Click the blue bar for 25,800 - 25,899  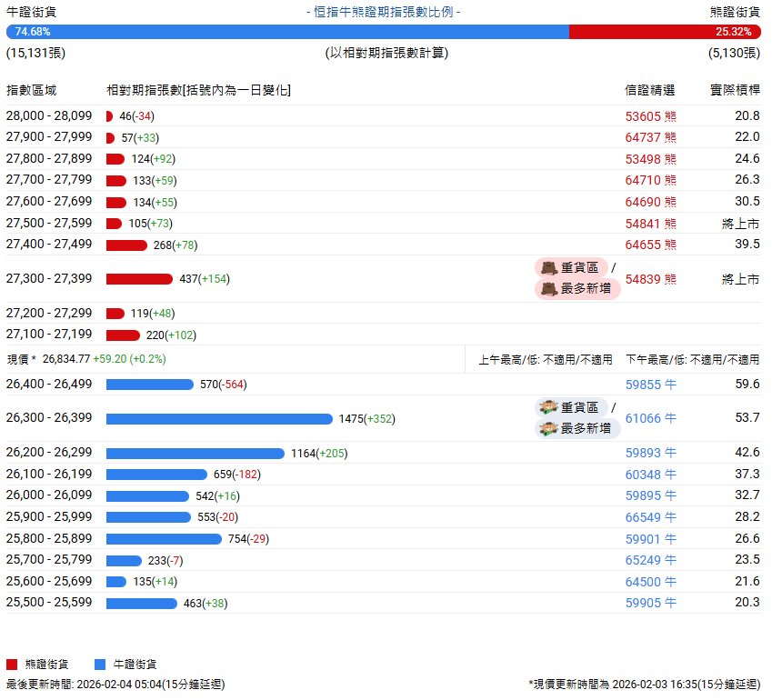(164, 539)
